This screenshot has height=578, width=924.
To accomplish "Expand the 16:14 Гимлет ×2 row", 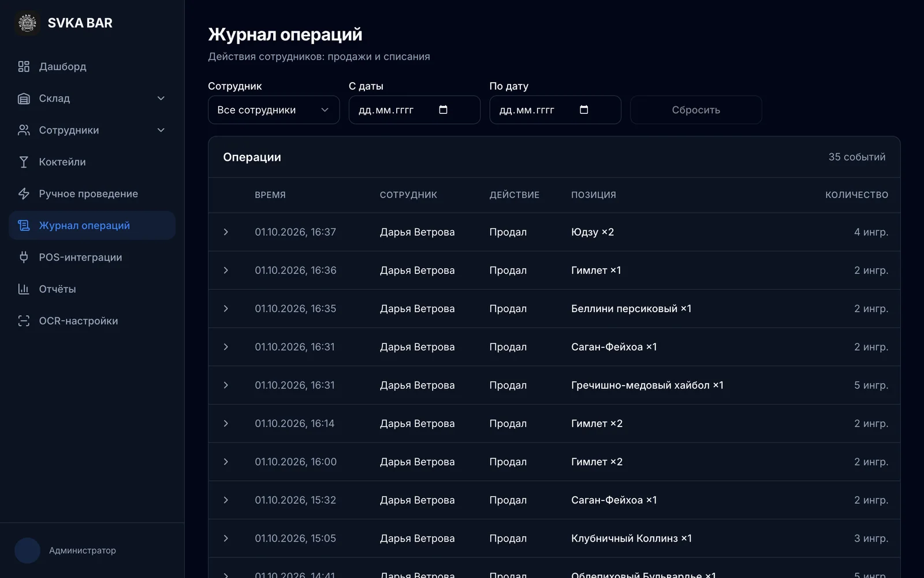I will click(x=226, y=424).
